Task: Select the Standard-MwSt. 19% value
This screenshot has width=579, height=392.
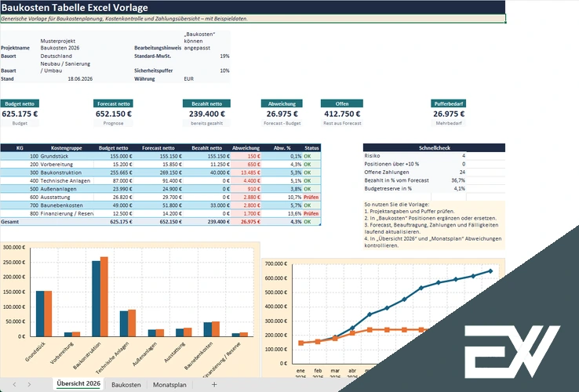Action: pos(224,56)
